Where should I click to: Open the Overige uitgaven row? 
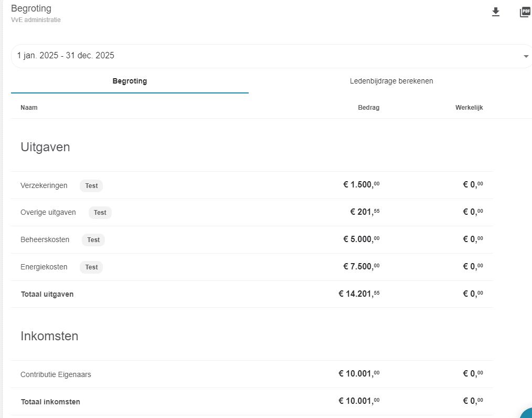[48, 213]
